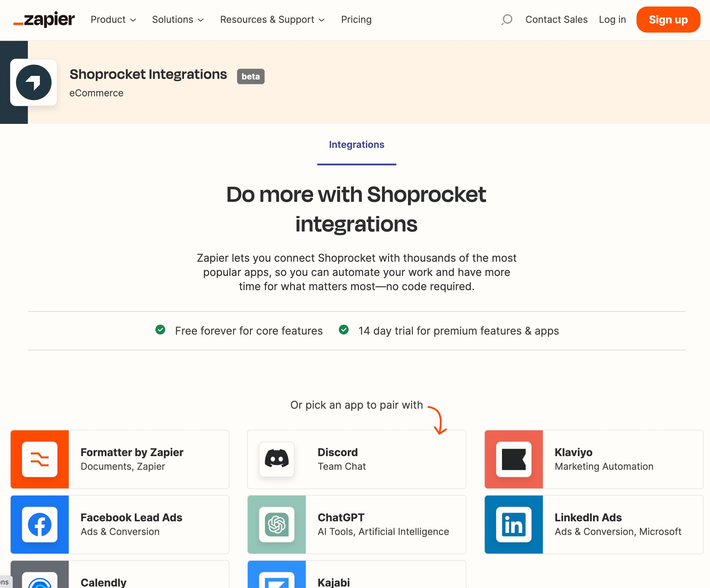
Task: Click the Klaviyo flag icon
Action: (x=514, y=459)
